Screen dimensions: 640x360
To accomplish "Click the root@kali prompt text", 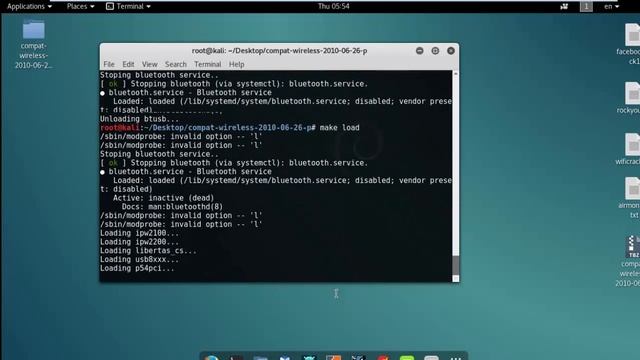I will 120,128.
